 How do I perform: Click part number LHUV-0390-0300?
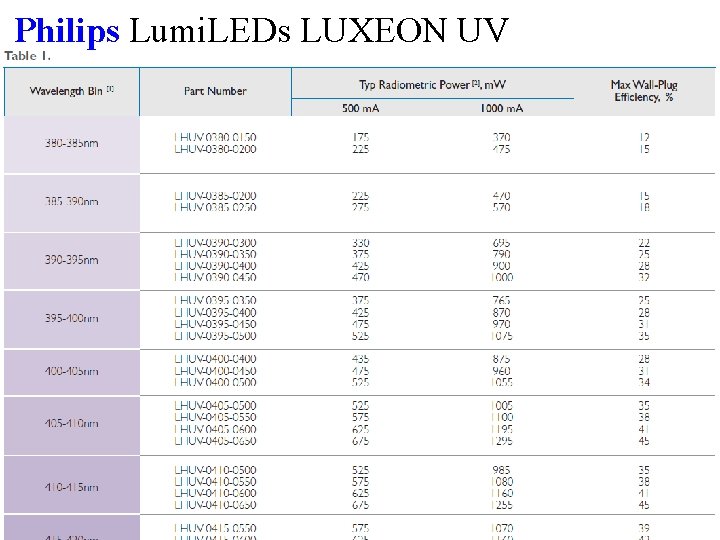(x=215, y=243)
